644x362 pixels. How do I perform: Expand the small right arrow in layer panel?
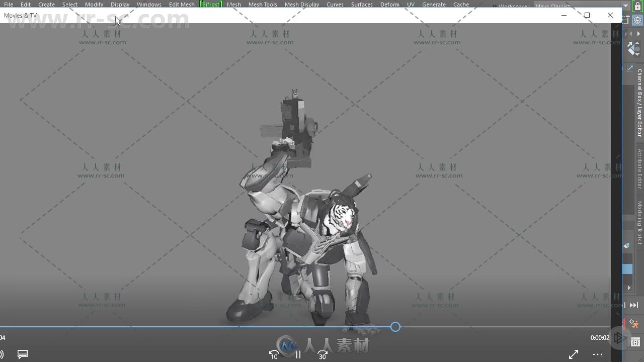(x=629, y=288)
